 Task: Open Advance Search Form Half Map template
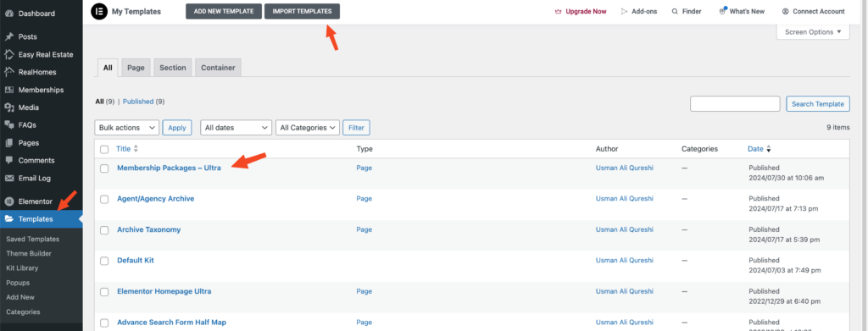tap(171, 323)
